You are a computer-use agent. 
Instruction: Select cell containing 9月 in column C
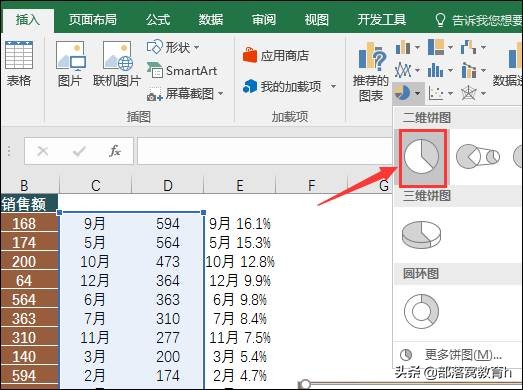click(x=95, y=224)
